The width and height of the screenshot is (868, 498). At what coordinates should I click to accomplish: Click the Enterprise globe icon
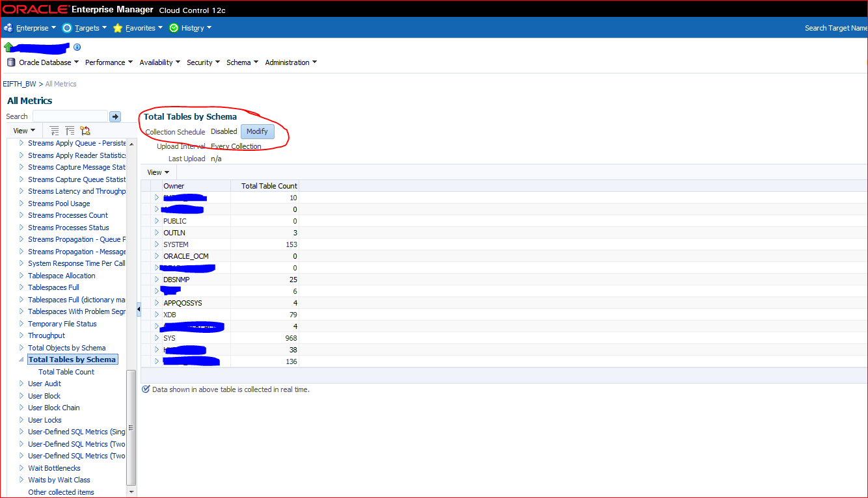(x=8, y=28)
